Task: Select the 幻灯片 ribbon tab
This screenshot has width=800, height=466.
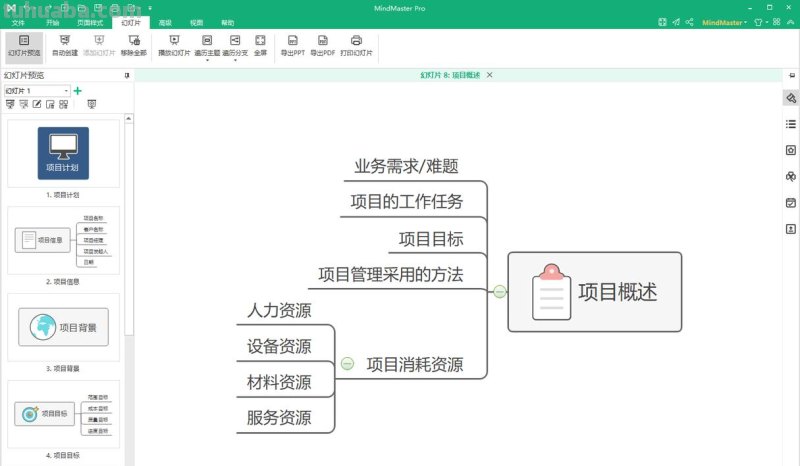Action: (x=131, y=23)
